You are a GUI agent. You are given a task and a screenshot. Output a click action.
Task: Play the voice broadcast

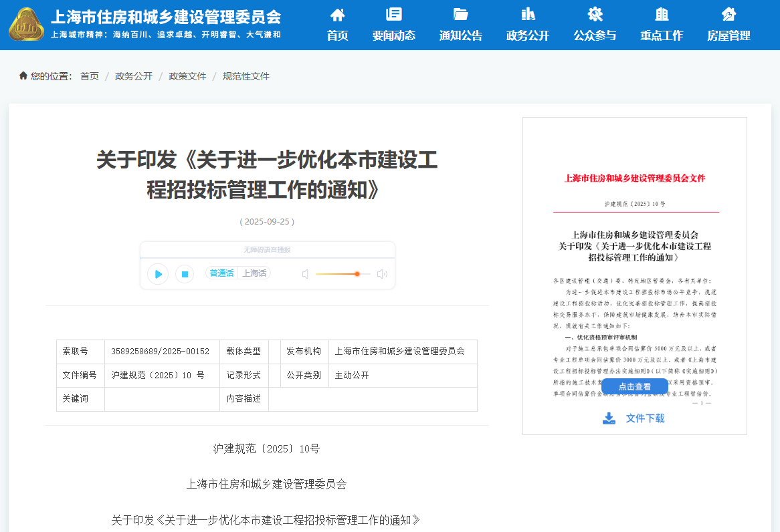[157, 273]
